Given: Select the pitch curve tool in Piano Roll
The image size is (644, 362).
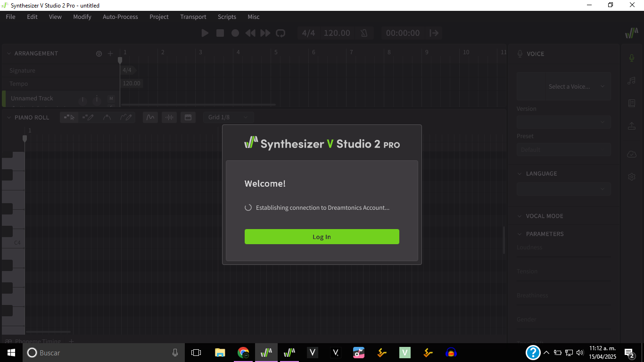Looking at the screenshot, I should 107,117.
